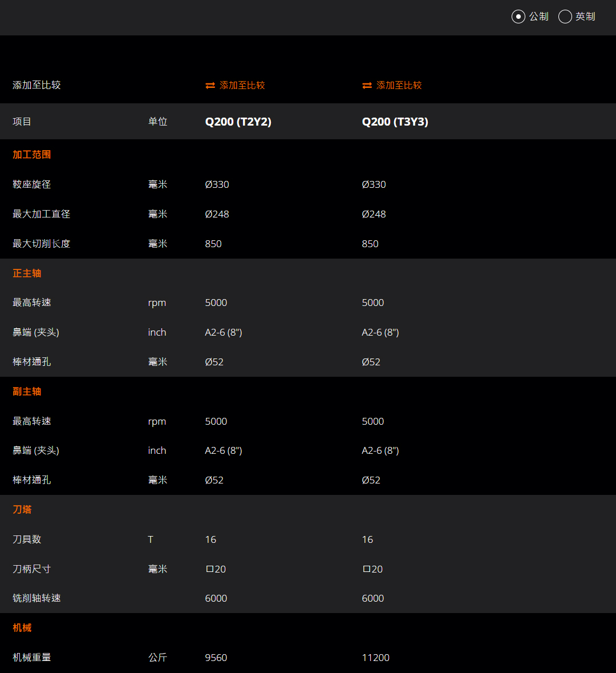Viewport: 616px width, 673px height.
Task: Click inch unit in 副主轴 鼻端 row
Action: click(157, 450)
